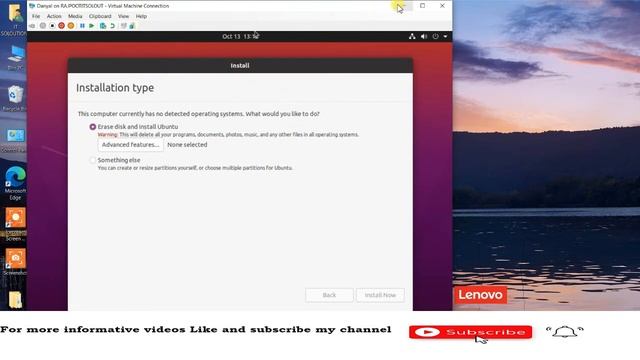
Task: Revert the VM to the previous checkpoint
Action: 112,26
